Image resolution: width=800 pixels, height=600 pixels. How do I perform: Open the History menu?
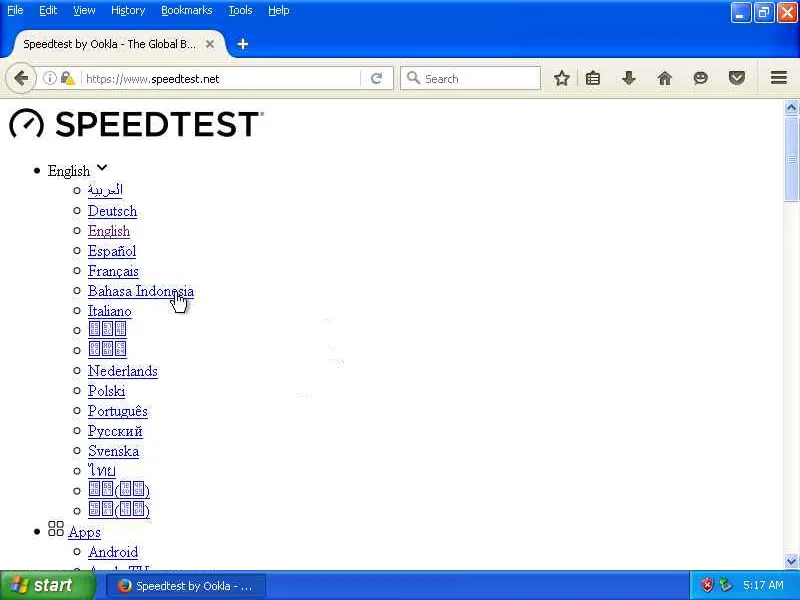click(x=128, y=10)
